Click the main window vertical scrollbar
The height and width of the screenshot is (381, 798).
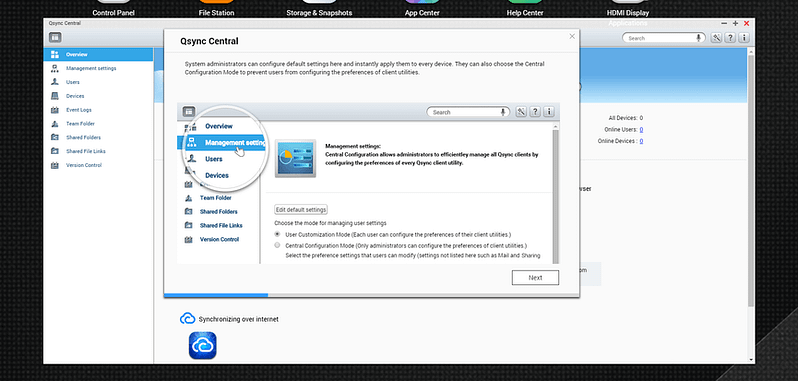coord(751,180)
